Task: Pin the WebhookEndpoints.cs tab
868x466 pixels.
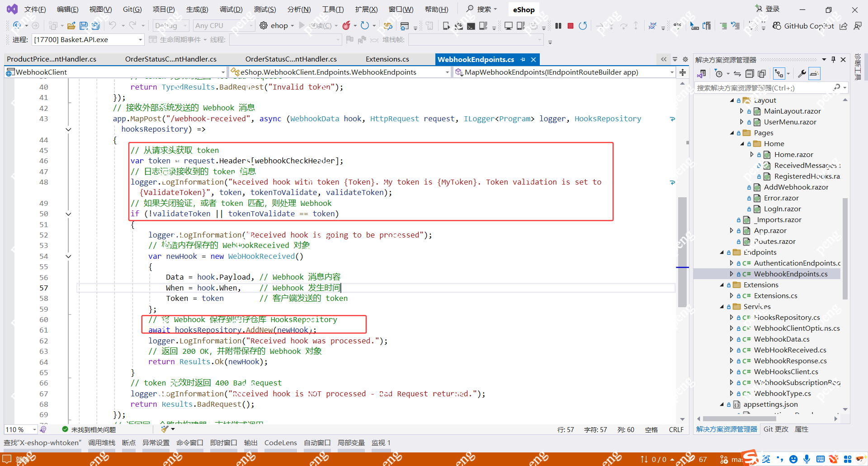Action: tap(523, 59)
